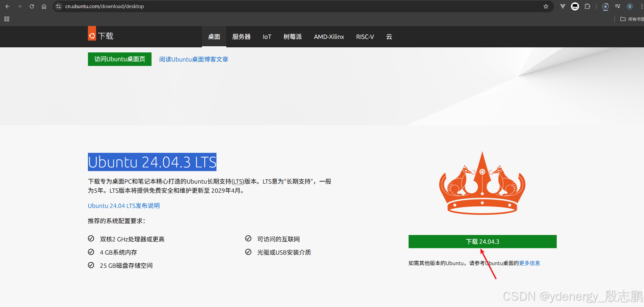
Task: Open the 更多信息 link
Action: [530, 263]
